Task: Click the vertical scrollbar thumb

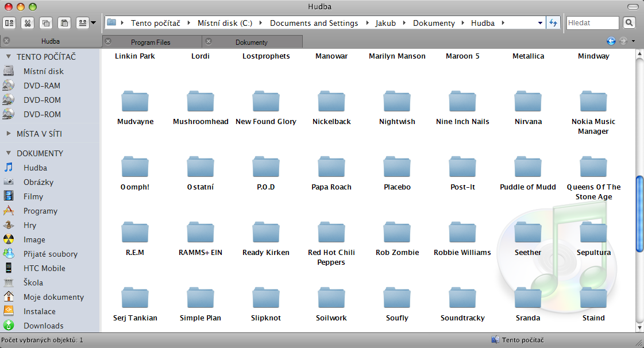Action: (639, 214)
